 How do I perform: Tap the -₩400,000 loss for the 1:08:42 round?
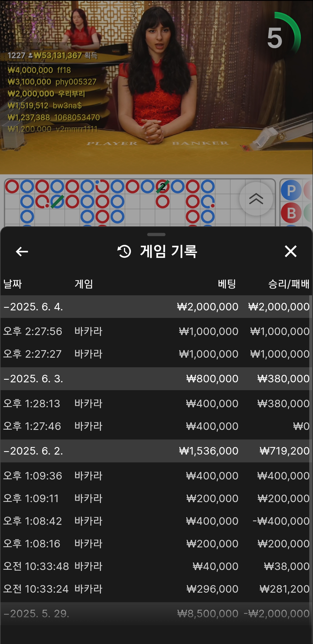point(281,521)
